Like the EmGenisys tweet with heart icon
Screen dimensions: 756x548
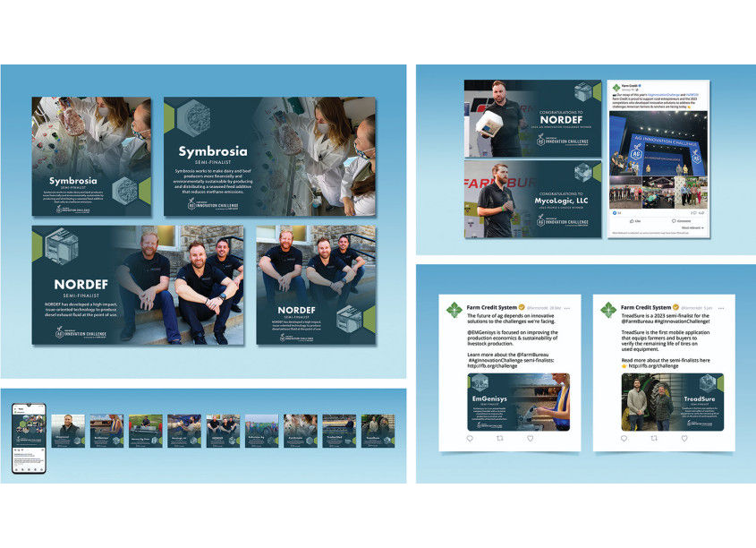(x=530, y=439)
